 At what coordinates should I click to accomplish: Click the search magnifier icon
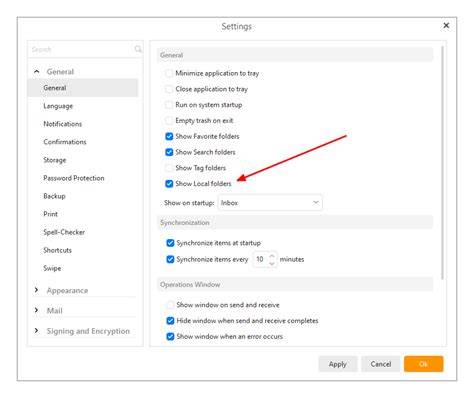click(x=138, y=49)
